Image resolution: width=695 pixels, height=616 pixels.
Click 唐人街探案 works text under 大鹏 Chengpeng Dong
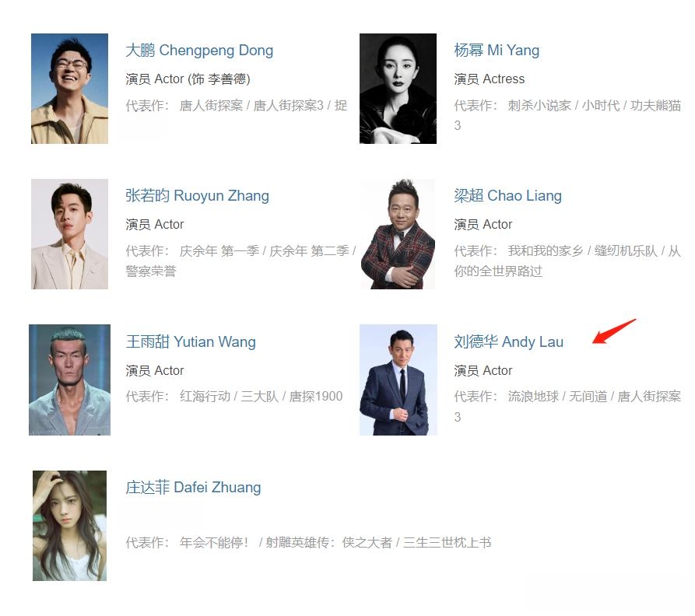pos(211,106)
